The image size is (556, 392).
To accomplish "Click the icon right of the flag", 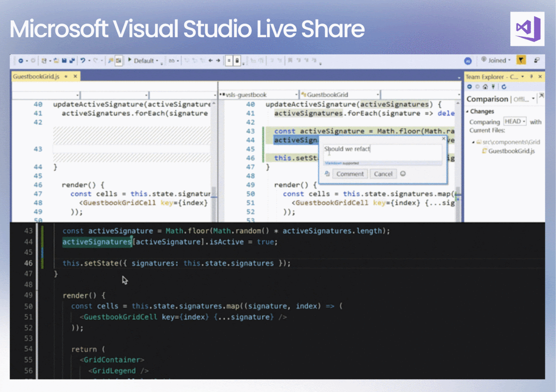I will point(537,60).
